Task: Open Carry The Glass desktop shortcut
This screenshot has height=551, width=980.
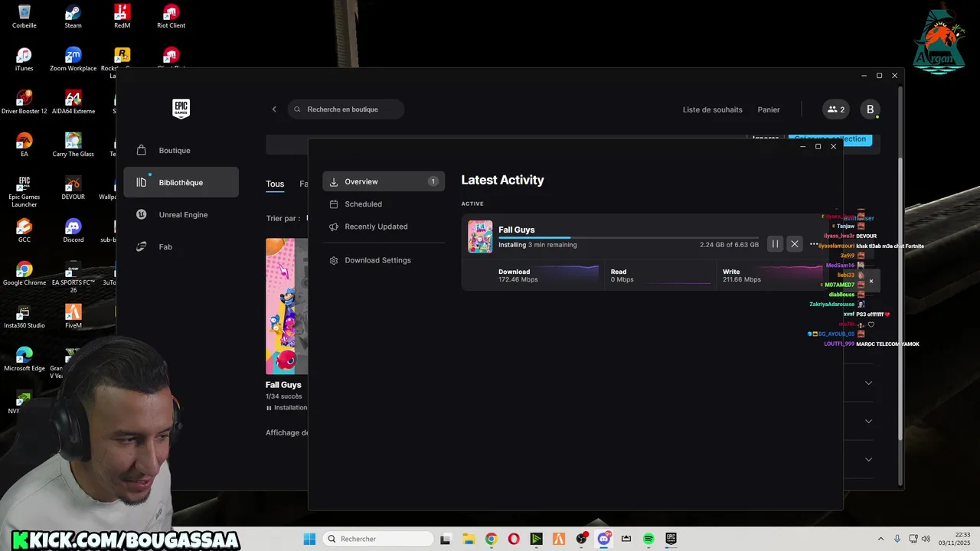Action: (73, 145)
